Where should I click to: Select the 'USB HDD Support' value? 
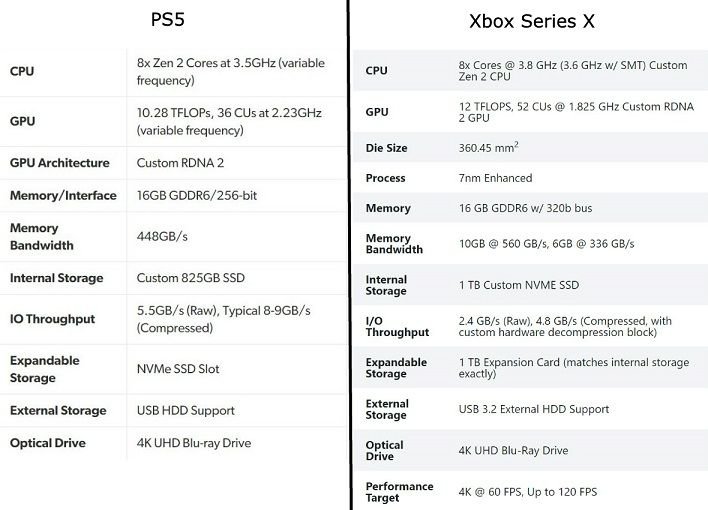(x=185, y=410)
